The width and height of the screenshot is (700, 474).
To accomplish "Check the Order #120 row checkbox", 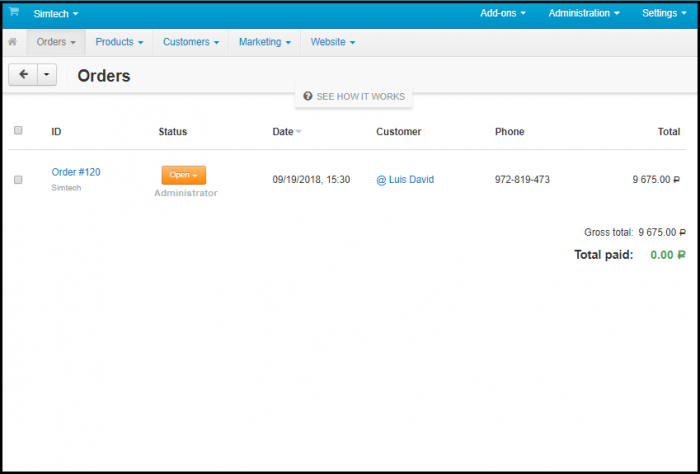I will click(x=18, y=180).
